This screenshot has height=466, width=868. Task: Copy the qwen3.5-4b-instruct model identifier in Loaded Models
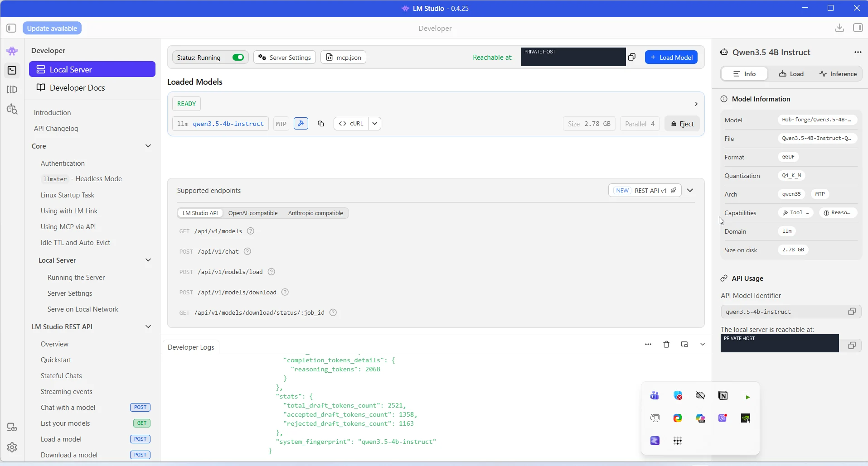tap(321, 124)
